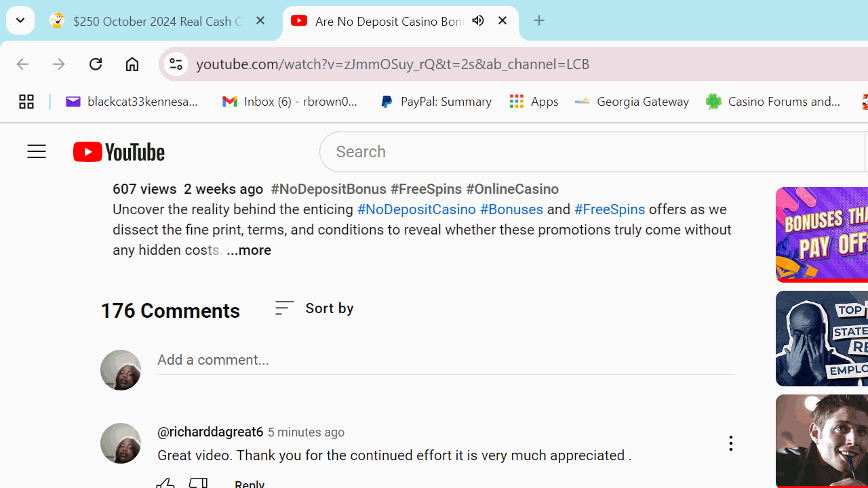Open comment action menu three dots
868x488 pixels.
click(730, 443)
